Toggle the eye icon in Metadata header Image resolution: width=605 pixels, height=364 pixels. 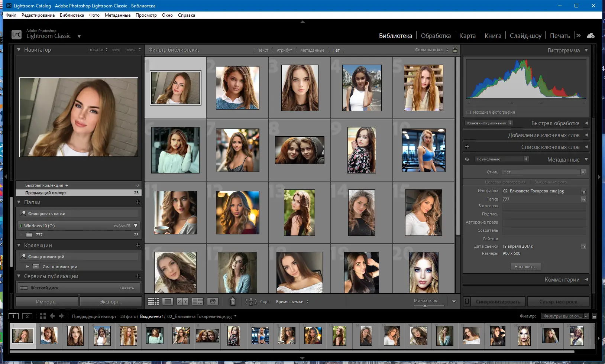tap(467, 159)
